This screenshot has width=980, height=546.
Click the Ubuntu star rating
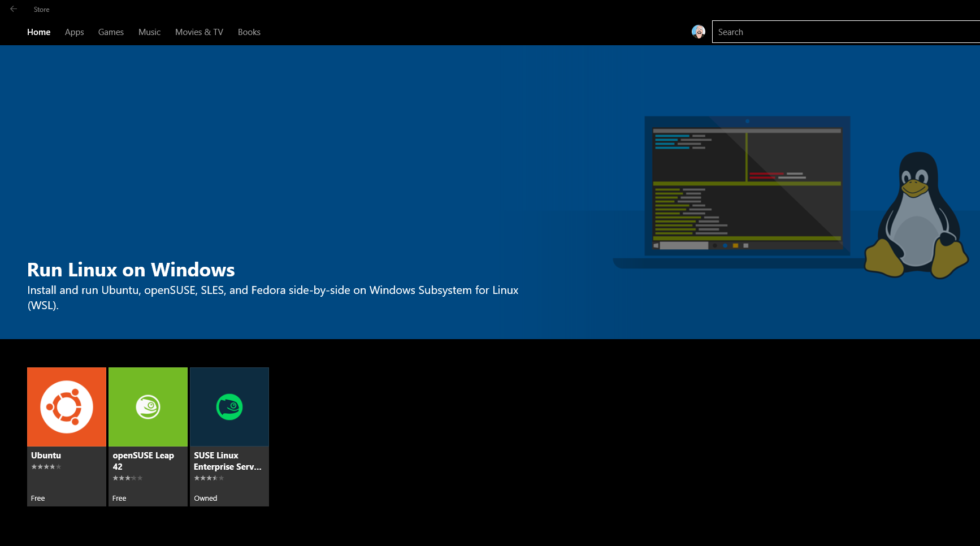46,467
